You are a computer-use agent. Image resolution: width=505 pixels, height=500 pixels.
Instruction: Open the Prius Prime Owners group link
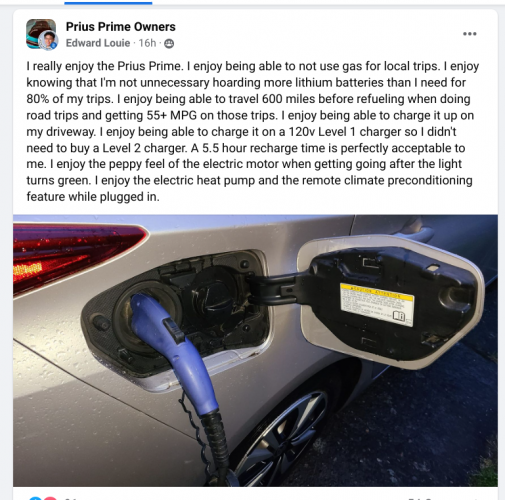(120, 27)
